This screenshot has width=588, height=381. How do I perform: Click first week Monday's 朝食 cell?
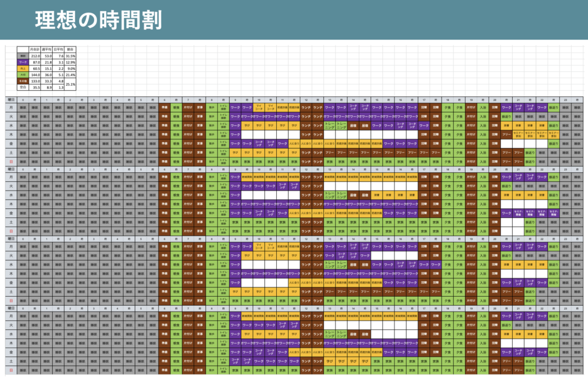coord(176,107)
